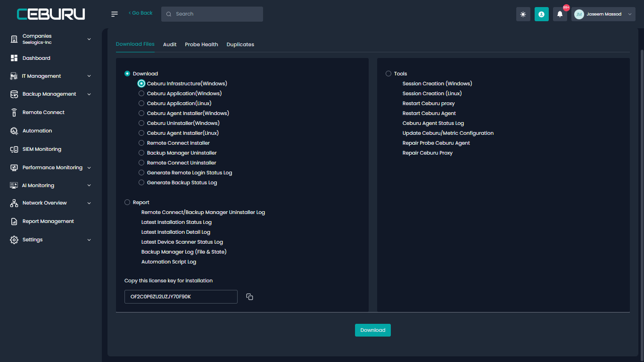Select Ceburu Infrastructure(Windows) radio option
The image size is (644, 362).
tap(141, 83)
